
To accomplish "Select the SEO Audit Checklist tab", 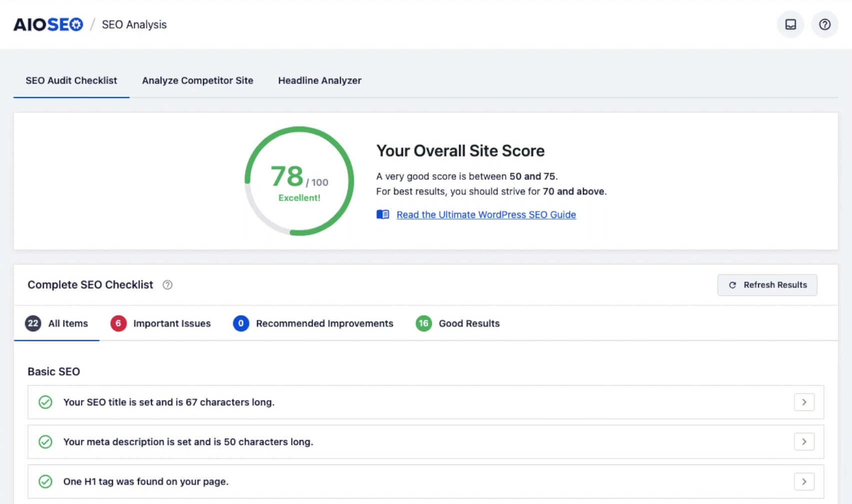I will (x=71, y=80).
